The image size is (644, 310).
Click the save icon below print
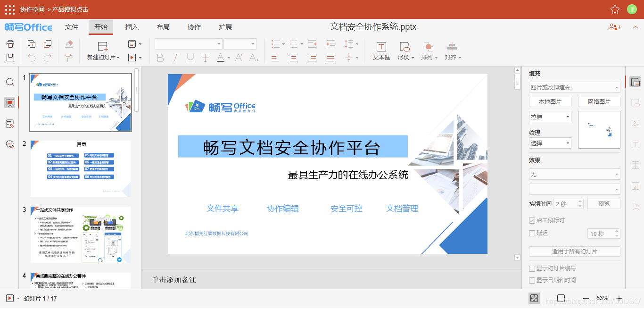tap(10, 58)
